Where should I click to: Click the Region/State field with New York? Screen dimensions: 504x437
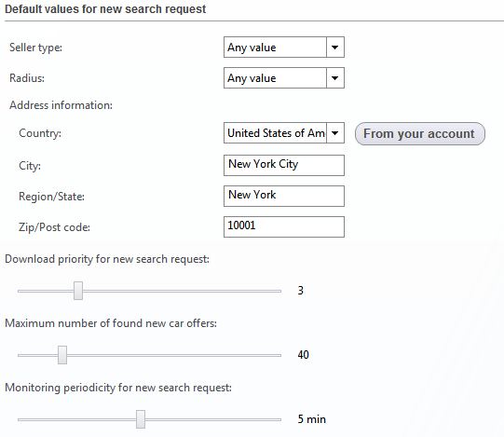[284, 196]
